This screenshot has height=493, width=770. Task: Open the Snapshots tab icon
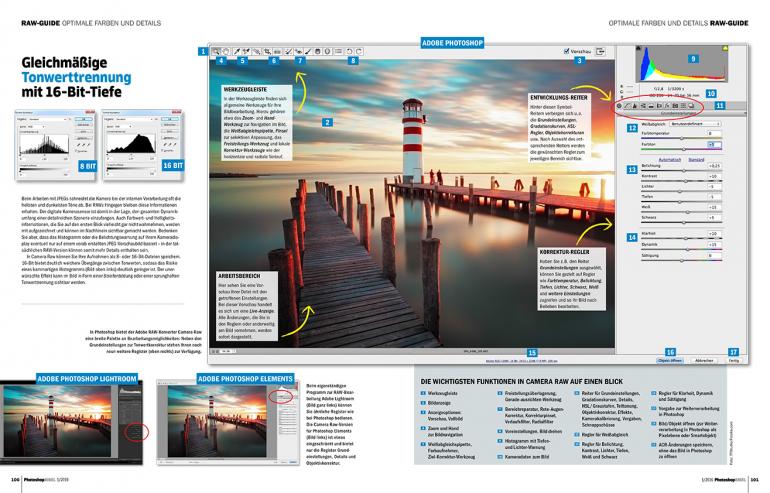(x=691, y=106)
